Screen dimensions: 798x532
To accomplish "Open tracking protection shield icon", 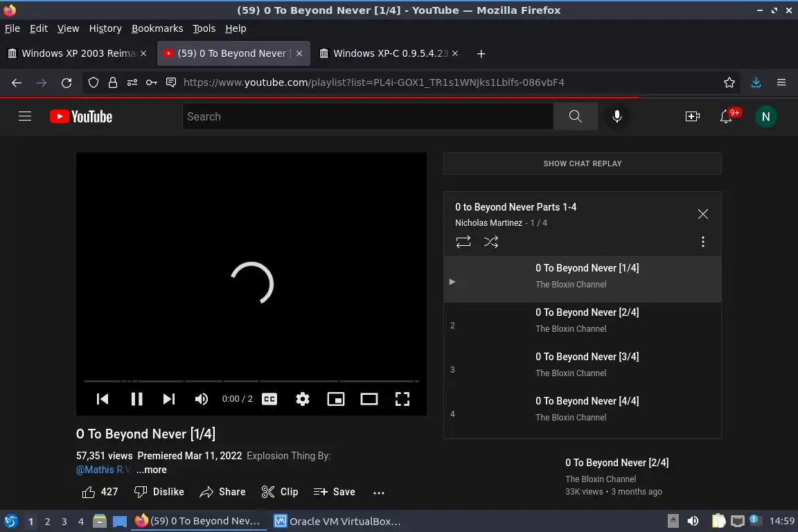I will click(x=93, y=82).
